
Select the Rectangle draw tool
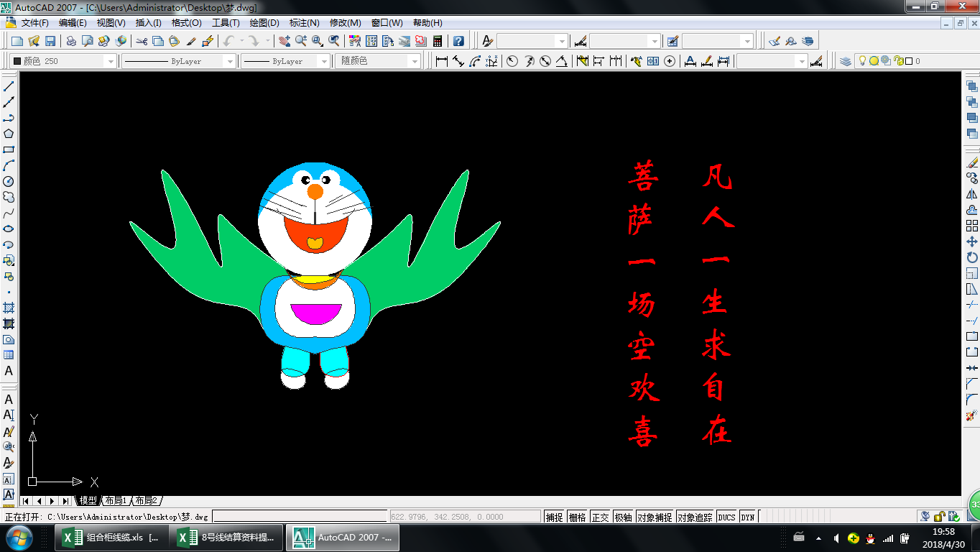(9, 149)
